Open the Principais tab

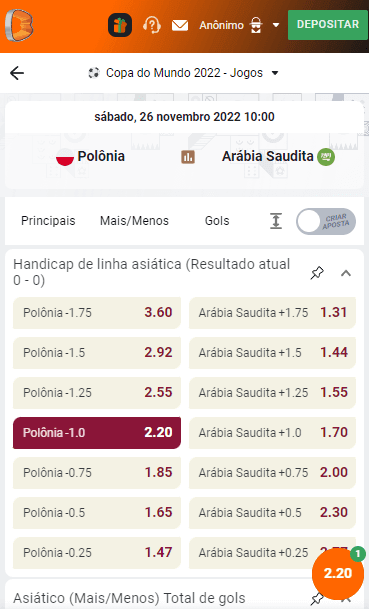click(x=48, y=221)
